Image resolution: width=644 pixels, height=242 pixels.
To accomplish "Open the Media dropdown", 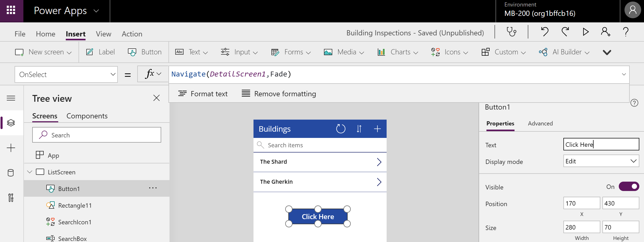I will pyautogui.click(x=344, y=52).
